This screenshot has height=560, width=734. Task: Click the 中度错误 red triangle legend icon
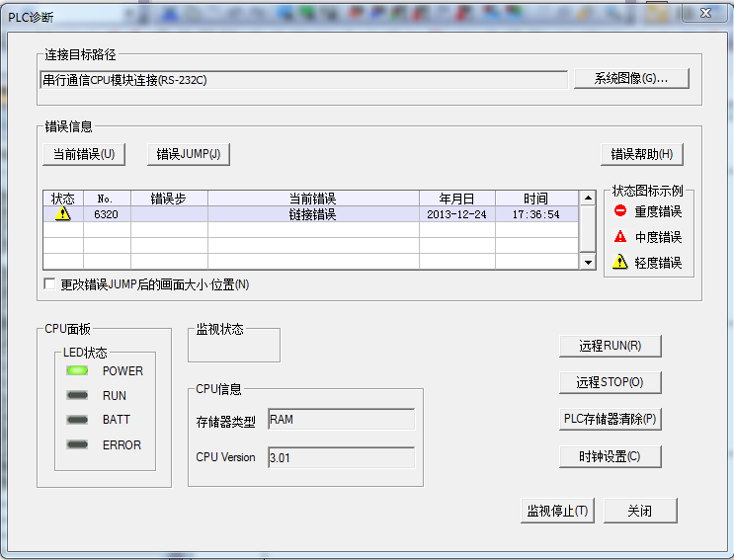point(620,237)
